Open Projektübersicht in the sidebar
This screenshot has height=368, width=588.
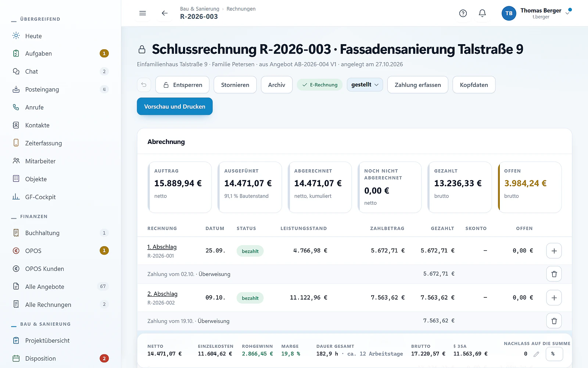[x=60, y=340]
